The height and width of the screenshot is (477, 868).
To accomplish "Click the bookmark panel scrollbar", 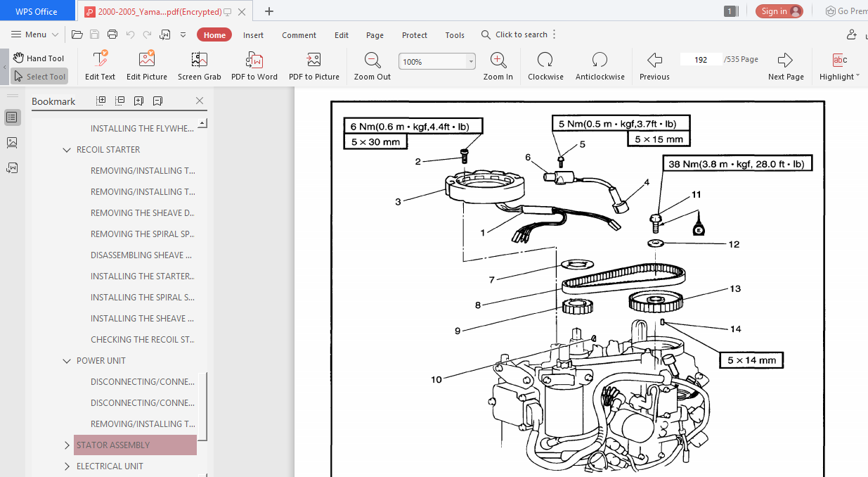I will [x=202, y=407].
